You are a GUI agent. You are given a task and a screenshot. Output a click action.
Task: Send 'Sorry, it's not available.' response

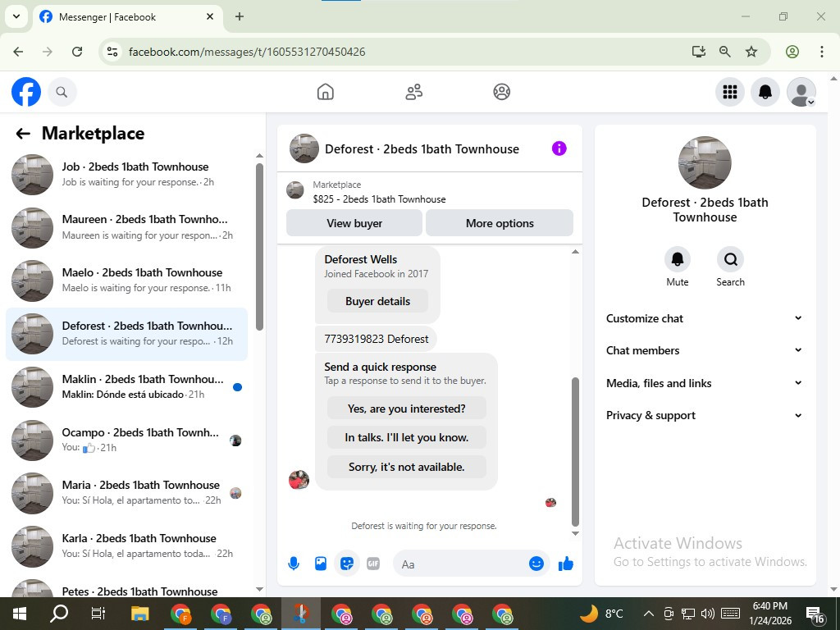point(407,467)
